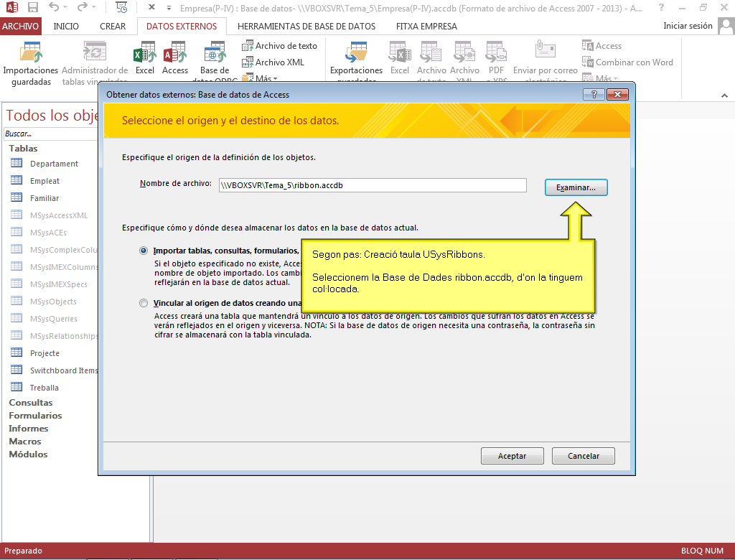735x560 pixels.
Task: Choose Archivo de texto import
Action: click(x=279, y=46)
